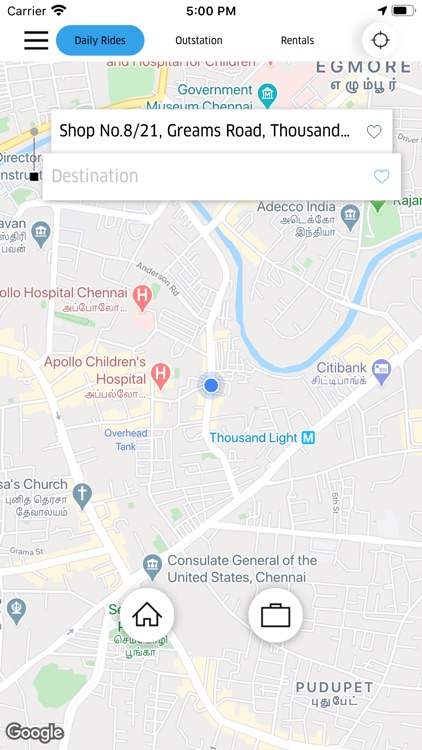
Task: Tap the Consulate General museum-style pin
Action: tap(152, 566)
